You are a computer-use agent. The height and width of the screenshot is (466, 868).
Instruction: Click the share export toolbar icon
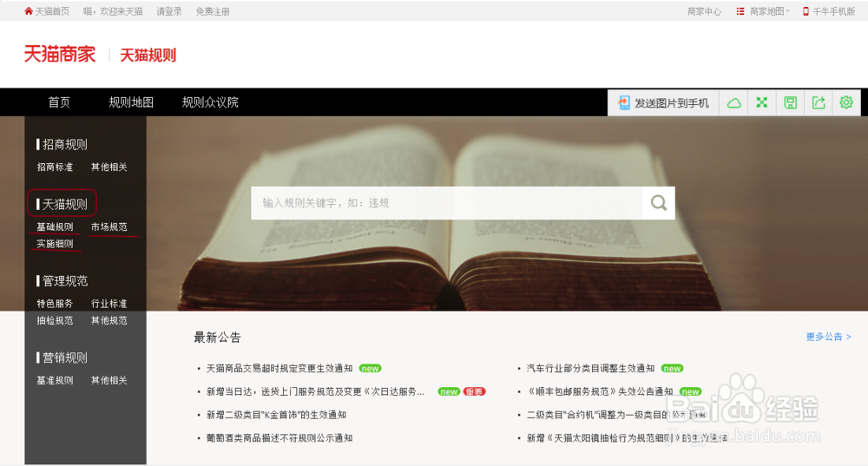(x=819, y=102)
